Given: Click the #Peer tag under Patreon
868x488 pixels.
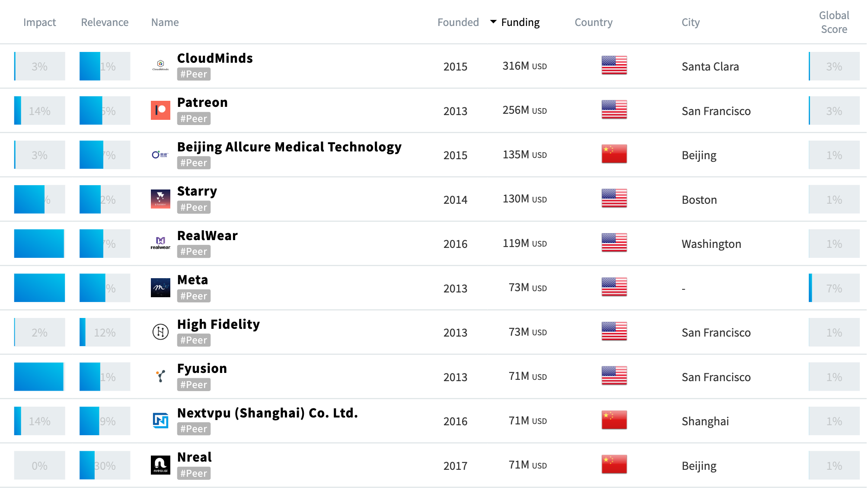Looking at the screenshot, I should 193,118.
